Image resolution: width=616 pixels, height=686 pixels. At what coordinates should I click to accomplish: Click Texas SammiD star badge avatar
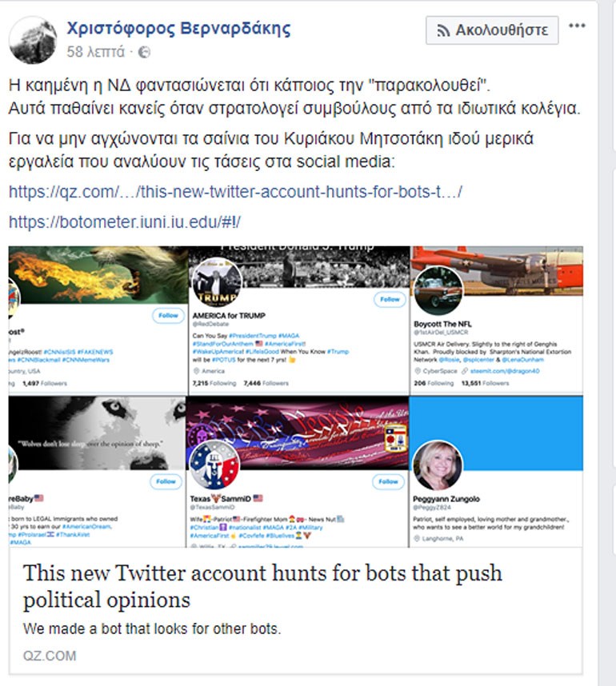[x=214, y=465]
